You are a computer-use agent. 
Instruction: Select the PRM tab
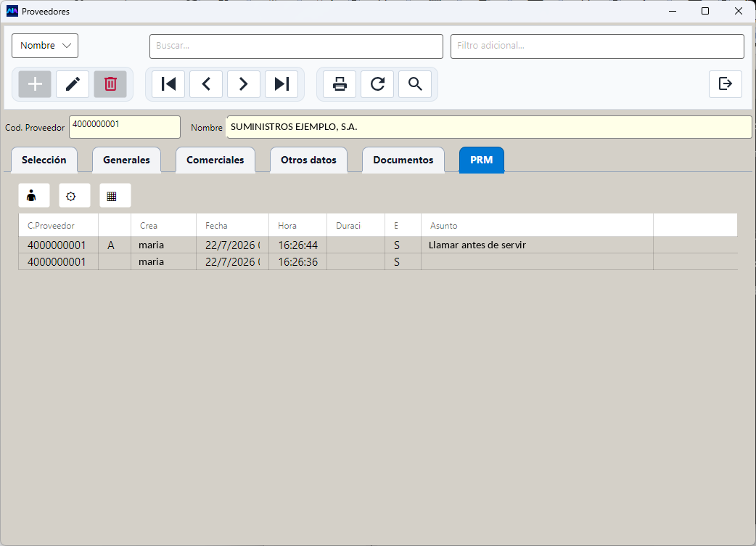pyautogui.click(x=481, y=160)
